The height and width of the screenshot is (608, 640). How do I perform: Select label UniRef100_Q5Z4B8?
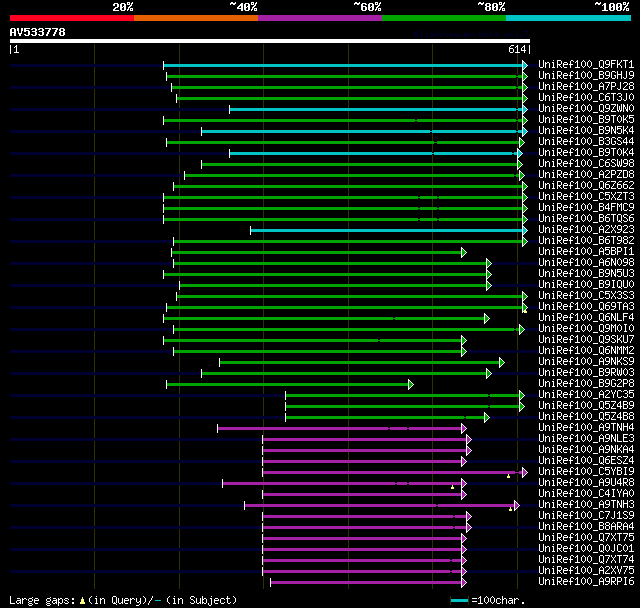[586, 417]
